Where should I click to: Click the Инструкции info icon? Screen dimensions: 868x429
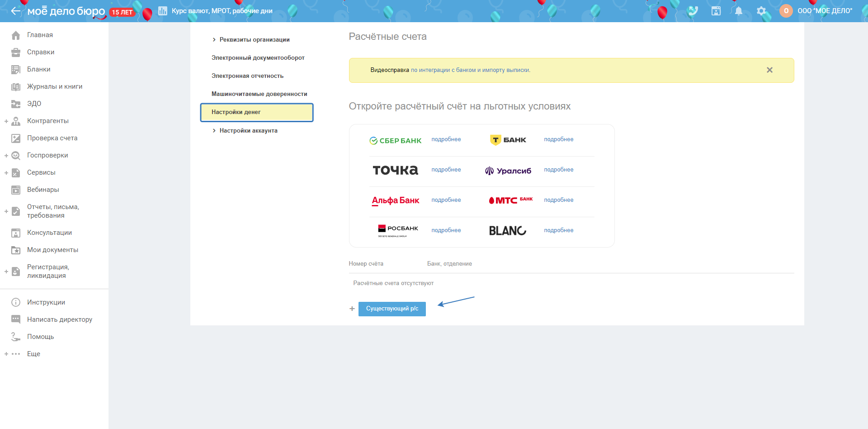16,302
